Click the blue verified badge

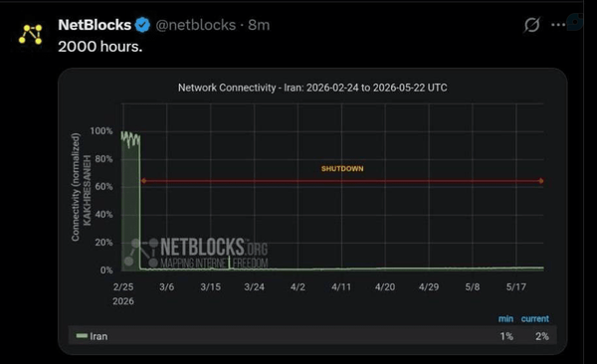142,25
